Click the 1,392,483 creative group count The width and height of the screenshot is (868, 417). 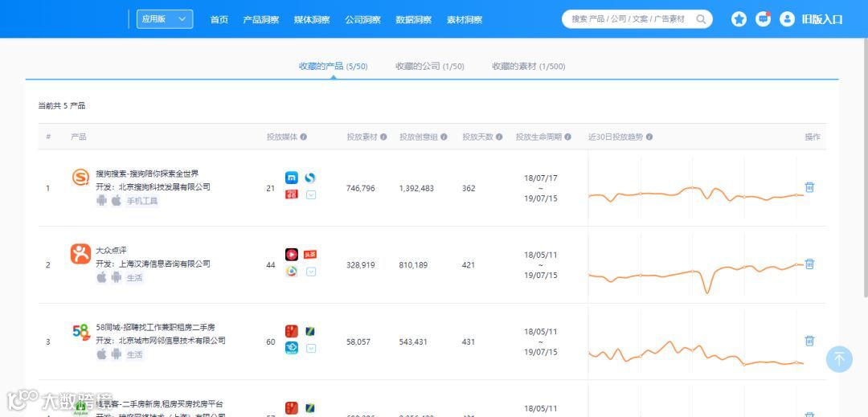click(416, 188)
